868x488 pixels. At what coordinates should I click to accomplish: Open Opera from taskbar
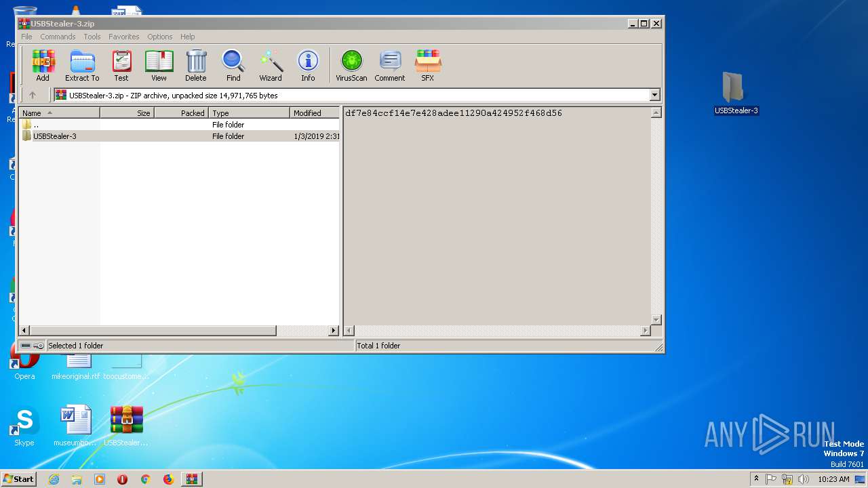[x=123, y=479]
